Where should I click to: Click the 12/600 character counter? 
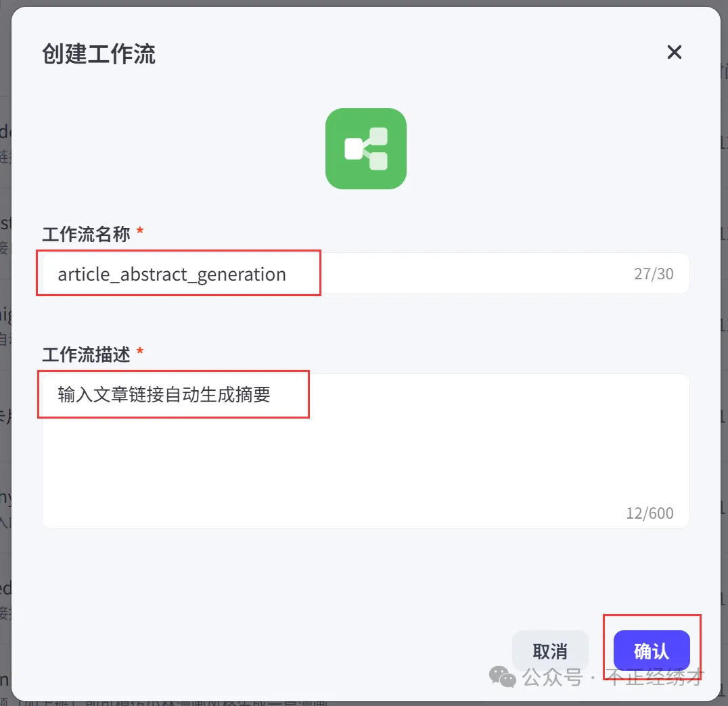pyautogui.click(x=650, y=513)
